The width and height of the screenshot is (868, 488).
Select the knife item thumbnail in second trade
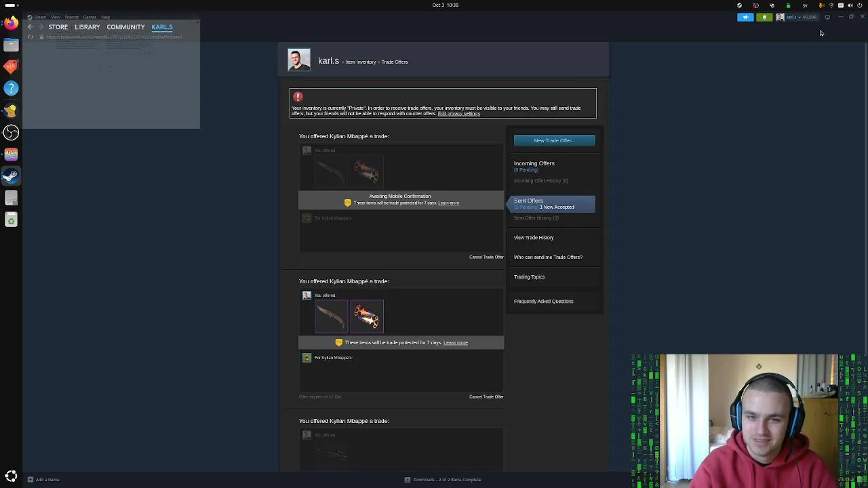pos(332,317)
